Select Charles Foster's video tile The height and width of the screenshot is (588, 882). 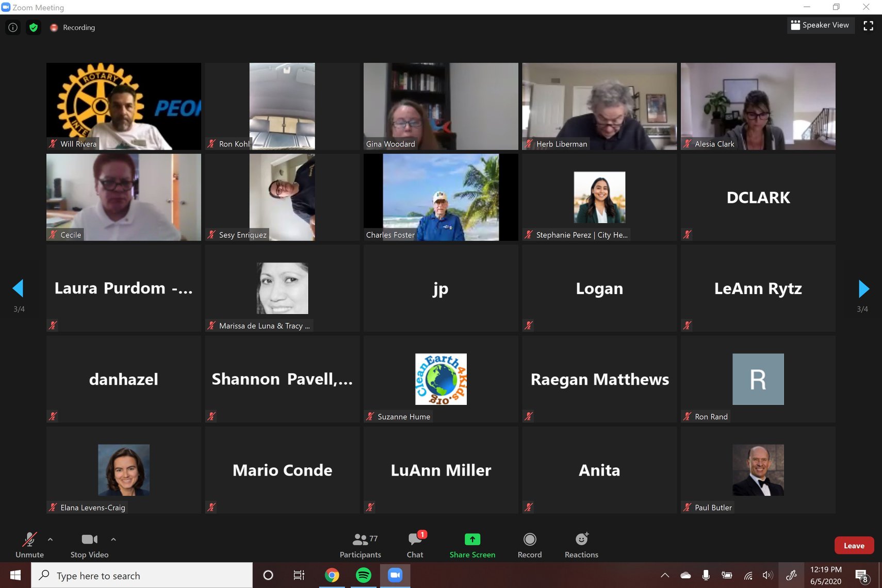[x=440, y=197]
